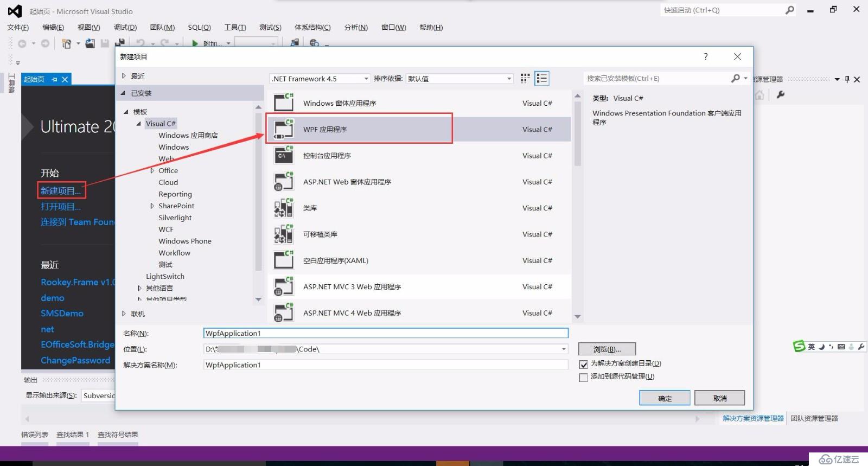
Task: Click the template list scroll down arrow
Action: coord(578,317)
